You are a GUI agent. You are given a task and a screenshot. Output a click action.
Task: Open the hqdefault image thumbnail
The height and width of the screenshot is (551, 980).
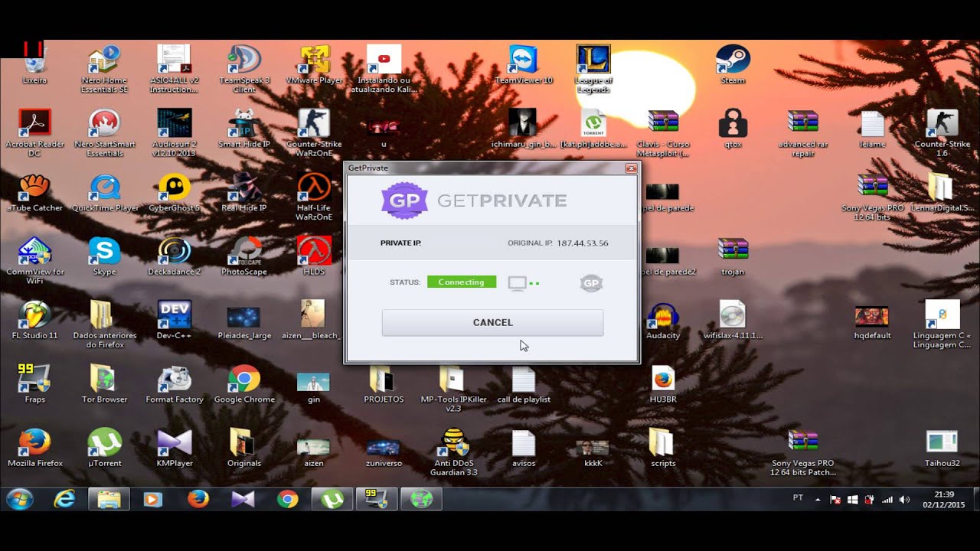coord(872,320)
